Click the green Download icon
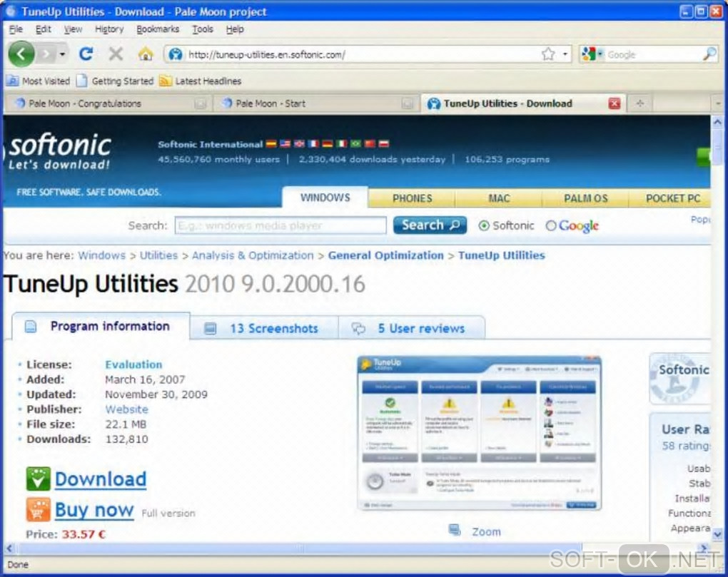 (x=38, y=479)
